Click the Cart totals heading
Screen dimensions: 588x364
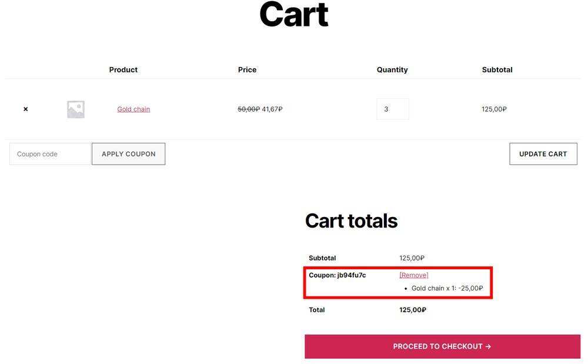click(x=351, y=221)
